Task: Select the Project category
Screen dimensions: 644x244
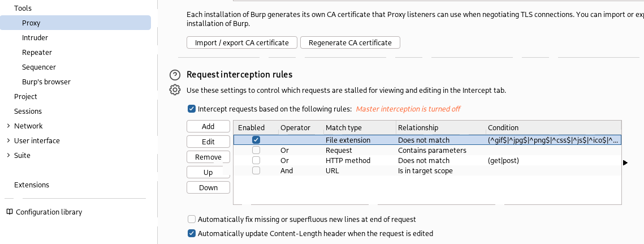Action: coord(25,97)
